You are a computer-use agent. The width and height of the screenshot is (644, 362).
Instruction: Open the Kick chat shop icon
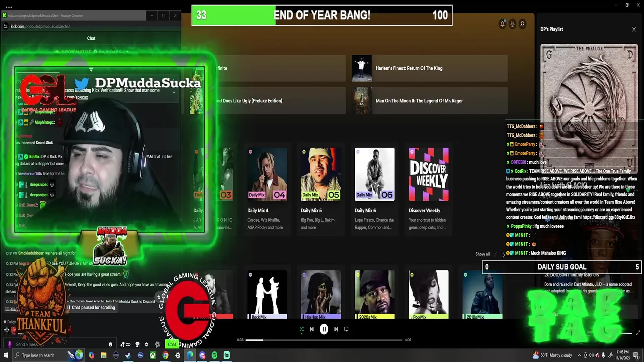(x=137, y=344)
